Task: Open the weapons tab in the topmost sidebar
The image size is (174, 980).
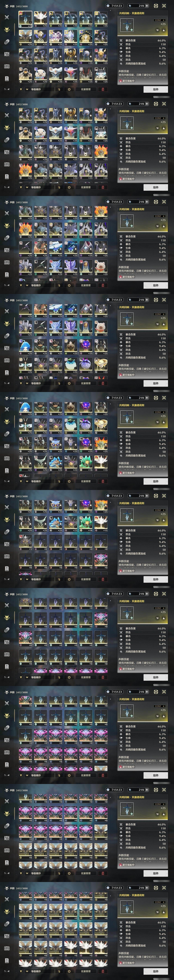Action: (x=7, y=17)
